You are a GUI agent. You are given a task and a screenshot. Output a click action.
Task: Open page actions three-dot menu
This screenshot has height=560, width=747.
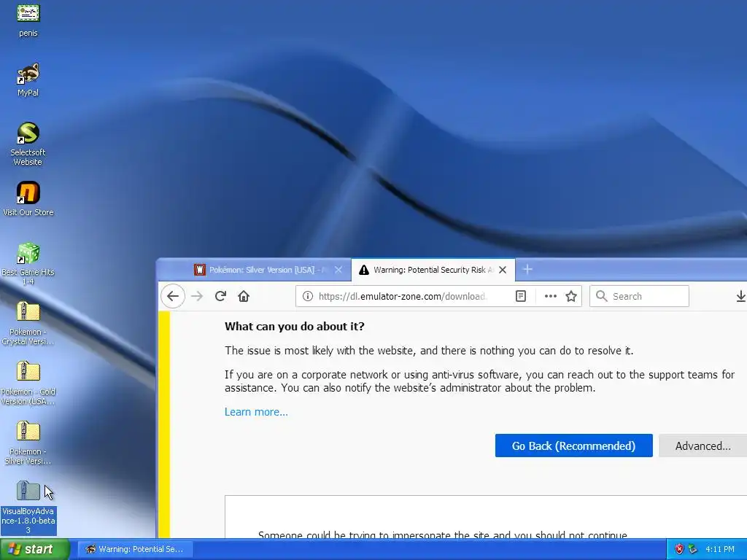coord(551,296)
